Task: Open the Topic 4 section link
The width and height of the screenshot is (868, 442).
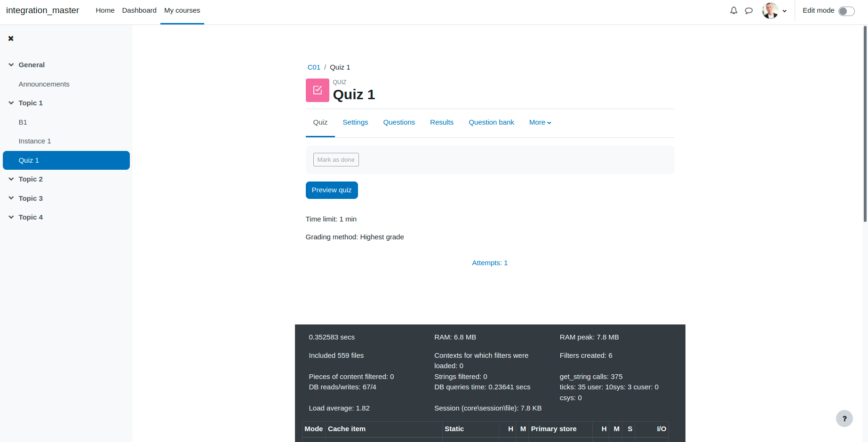Action: 31,217
